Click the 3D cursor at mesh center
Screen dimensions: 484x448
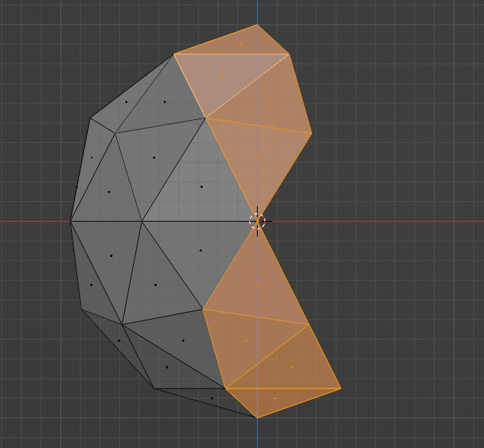click(257, 222)
